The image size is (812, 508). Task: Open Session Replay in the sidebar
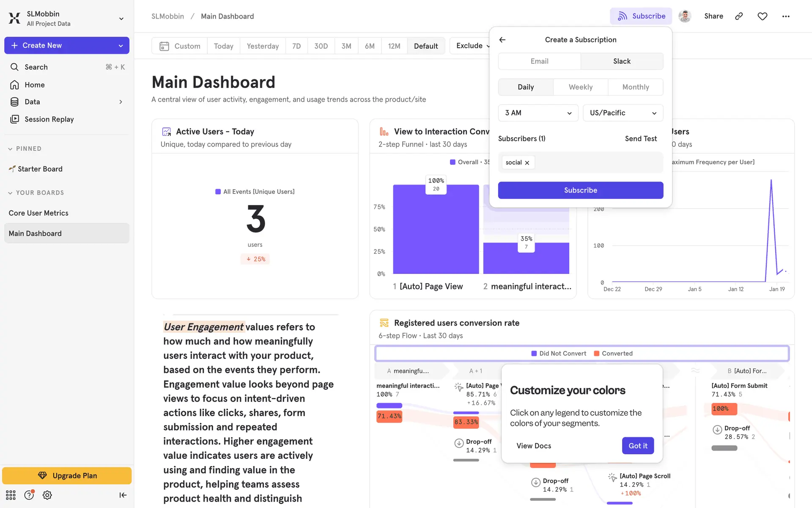tap(49, 119)
